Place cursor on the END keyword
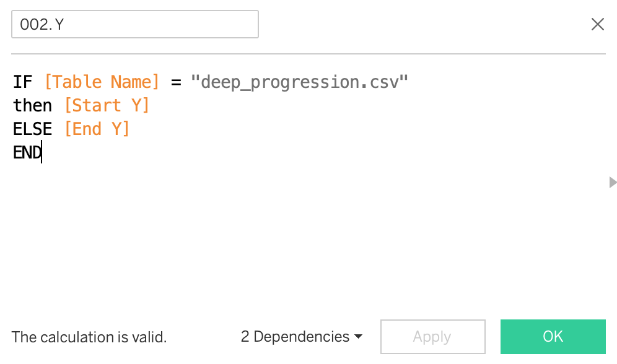This screenshot has height=364, width=617. pos(27,152)
